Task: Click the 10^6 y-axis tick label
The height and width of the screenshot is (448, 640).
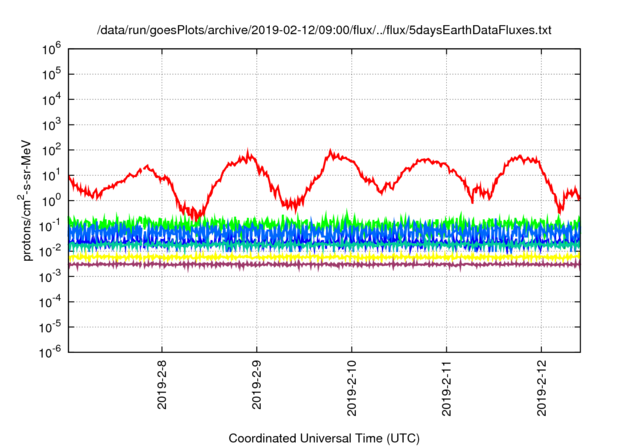Action: (51, 49)
